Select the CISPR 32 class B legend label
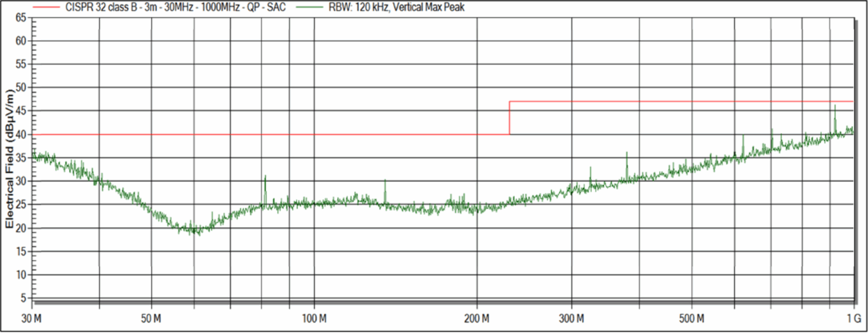The image size is (868, 333). click(x=175, y=7)
